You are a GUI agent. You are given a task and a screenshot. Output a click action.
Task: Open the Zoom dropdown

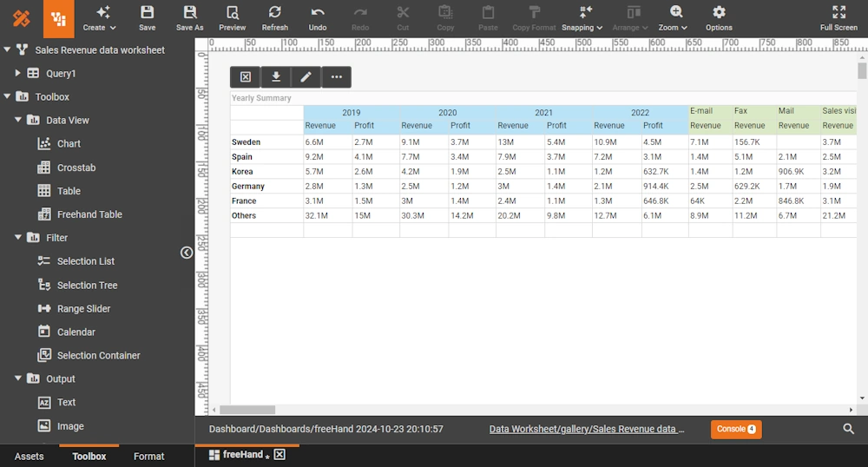(674, 17)
